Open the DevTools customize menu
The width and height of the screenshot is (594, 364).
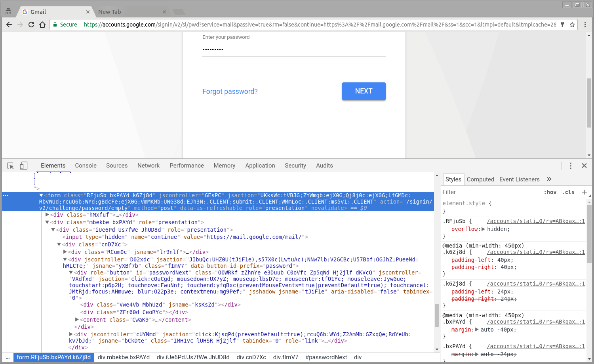[571, 165]
